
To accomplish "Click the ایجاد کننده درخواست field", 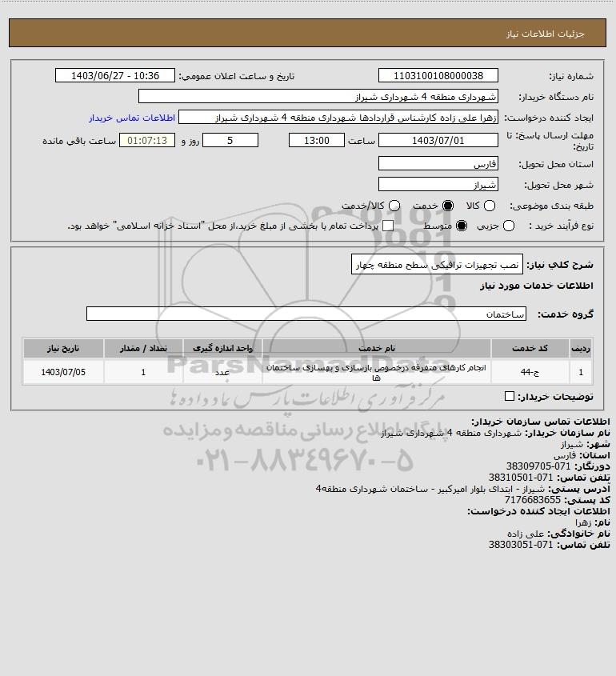I will coord(338,118).
